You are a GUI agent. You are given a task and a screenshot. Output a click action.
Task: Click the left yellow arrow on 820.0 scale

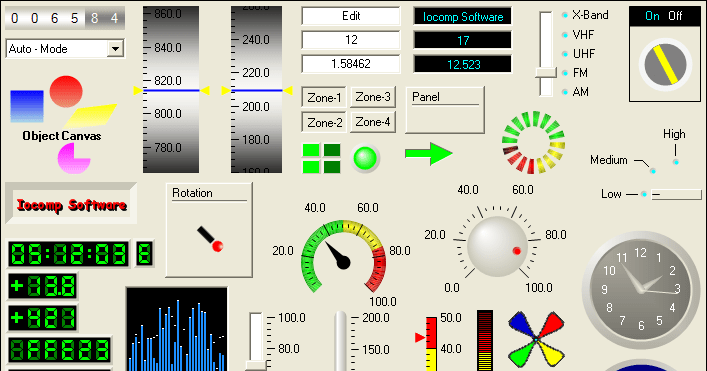point(138,91)
